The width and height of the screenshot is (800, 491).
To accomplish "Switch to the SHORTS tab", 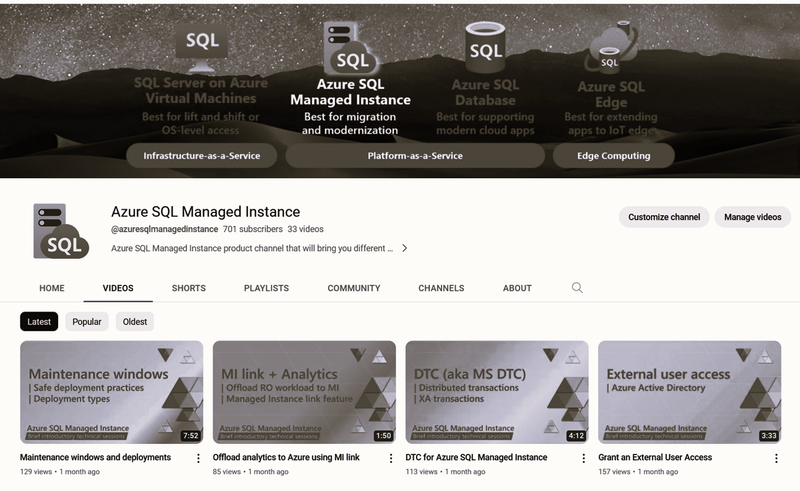I will [189, 288].
